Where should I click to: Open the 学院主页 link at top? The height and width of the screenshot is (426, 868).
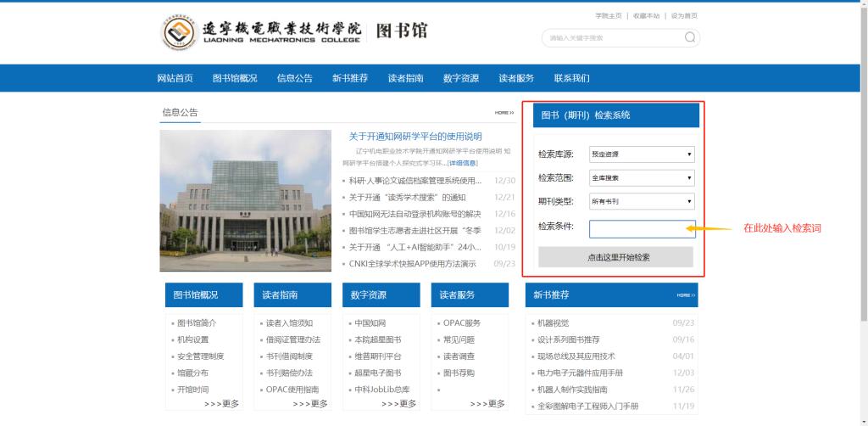point(608,16)
